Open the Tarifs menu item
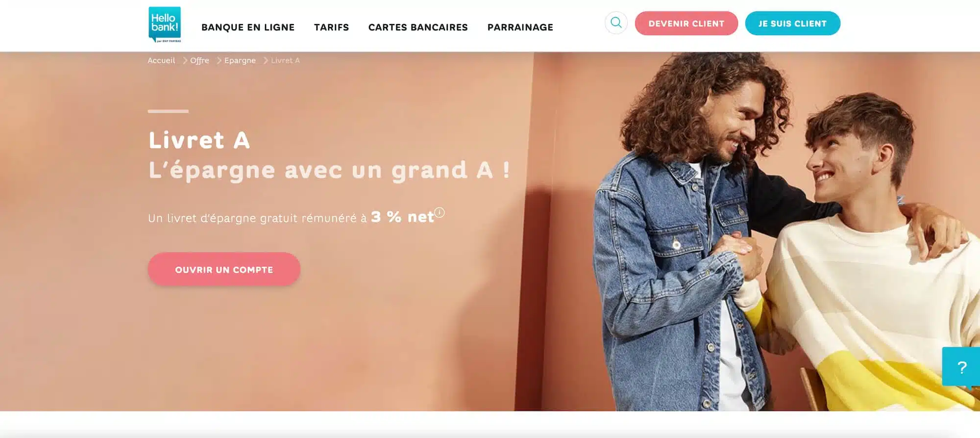This screenshot has width=980, height=438. pos(332,27)
